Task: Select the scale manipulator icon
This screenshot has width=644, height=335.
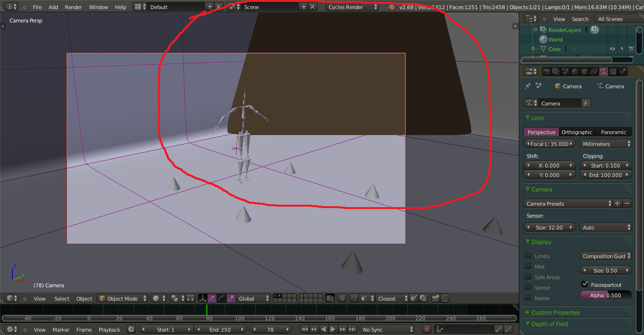Action: [231, 298]
